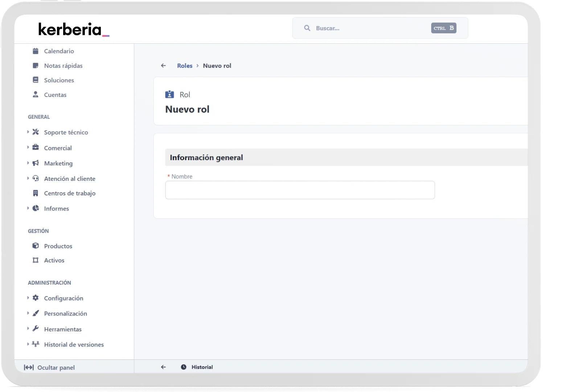The width and height of the screenshot is (578, 392).
Task: Click the Activos icon
Action: pos(36,260)
